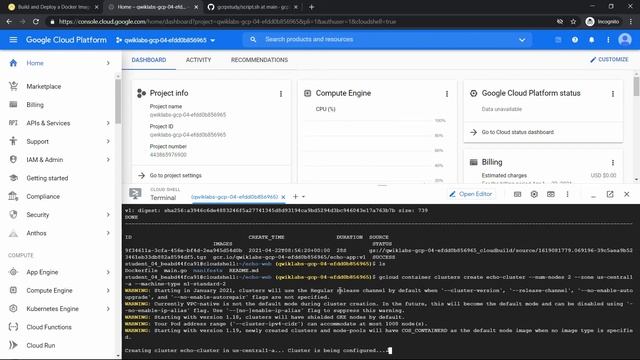Open Compute Engine in the sidebar
Image resolution: width=640 pixels, height=360 pixels.
[49, 290]
